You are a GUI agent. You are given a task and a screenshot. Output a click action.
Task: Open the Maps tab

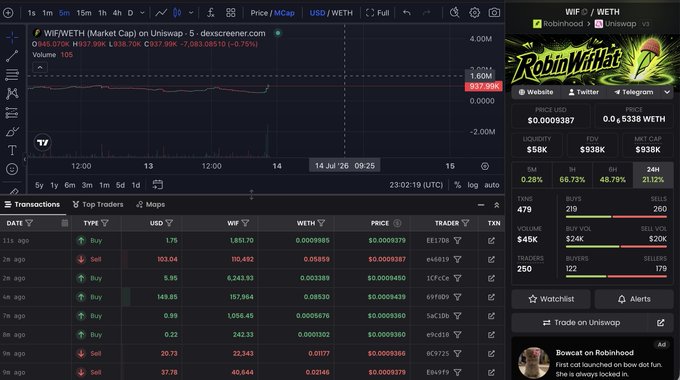point(150,204)
